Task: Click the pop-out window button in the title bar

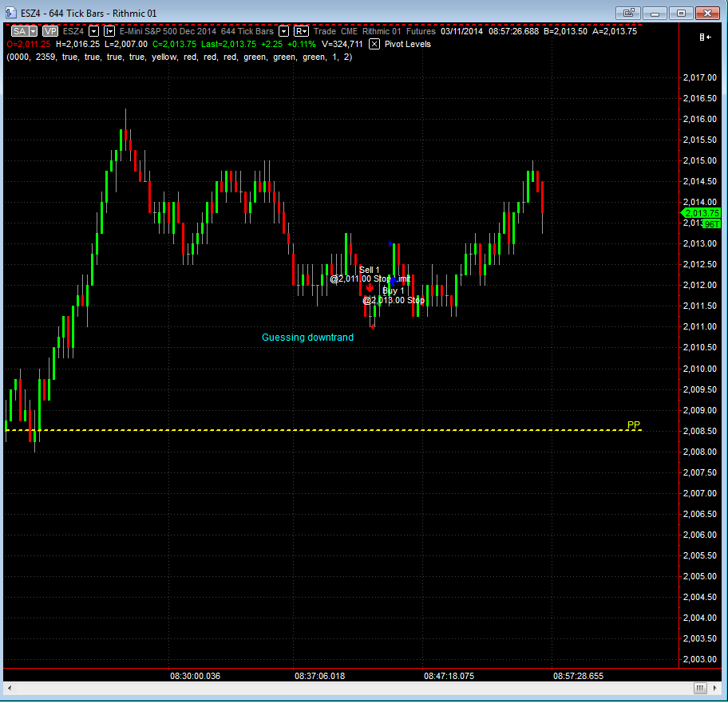Action: (628, 13)
